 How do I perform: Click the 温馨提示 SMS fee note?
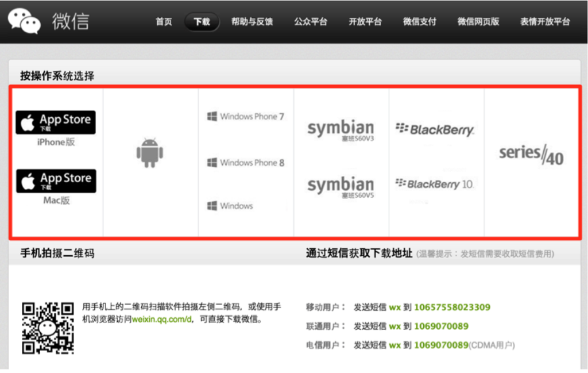point(485,254)
